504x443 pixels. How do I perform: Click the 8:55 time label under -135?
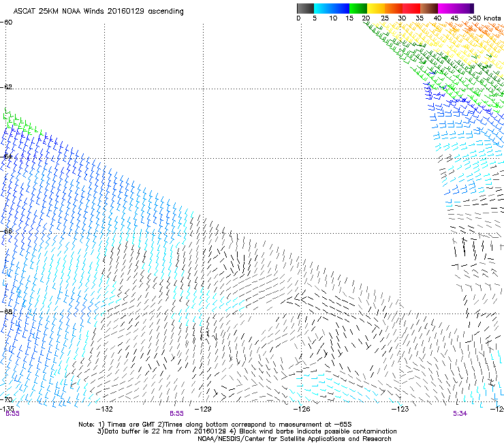pyautogui.click(x=12, y=414)
